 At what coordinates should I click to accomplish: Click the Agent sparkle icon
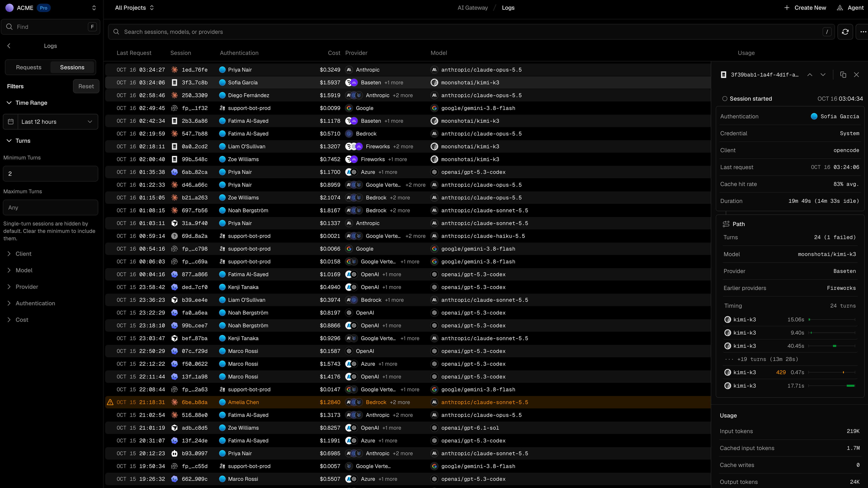(x=840, y=8)
